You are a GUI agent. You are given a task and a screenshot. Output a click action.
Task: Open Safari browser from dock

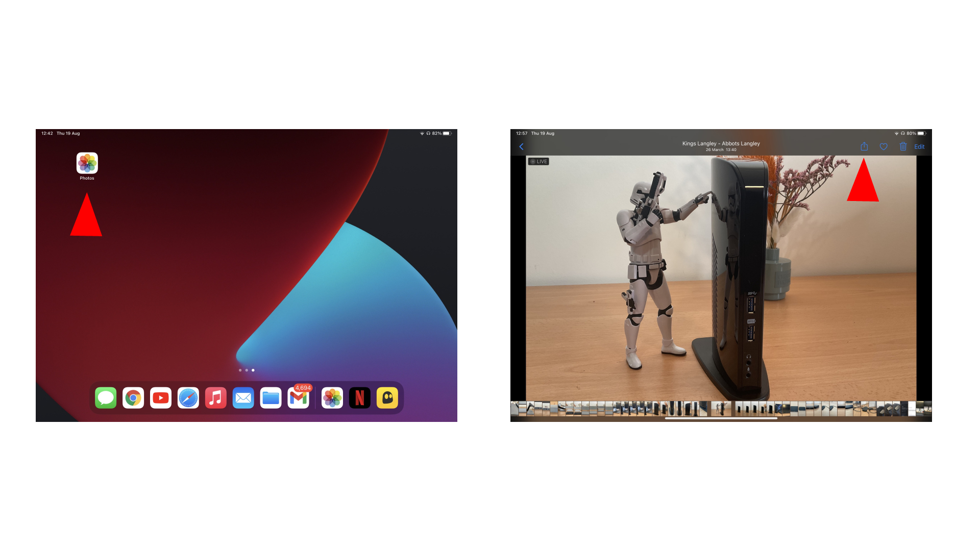pyautogui.click(x=189, y=397)
